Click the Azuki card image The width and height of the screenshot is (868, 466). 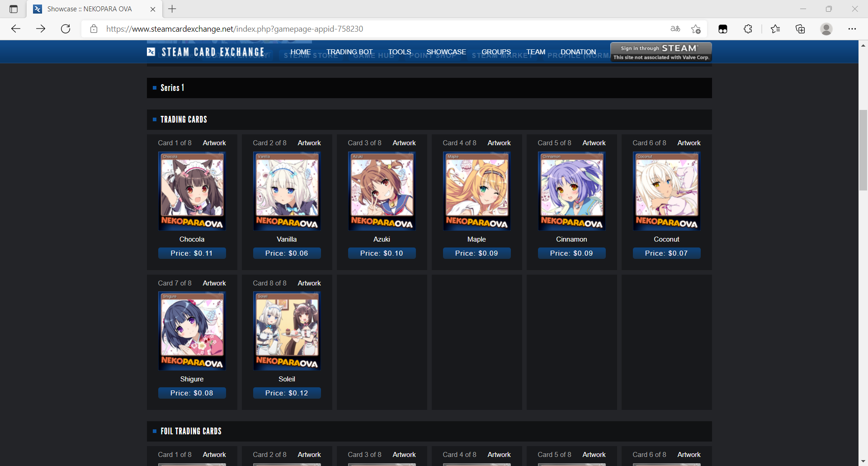click(382, 191)
